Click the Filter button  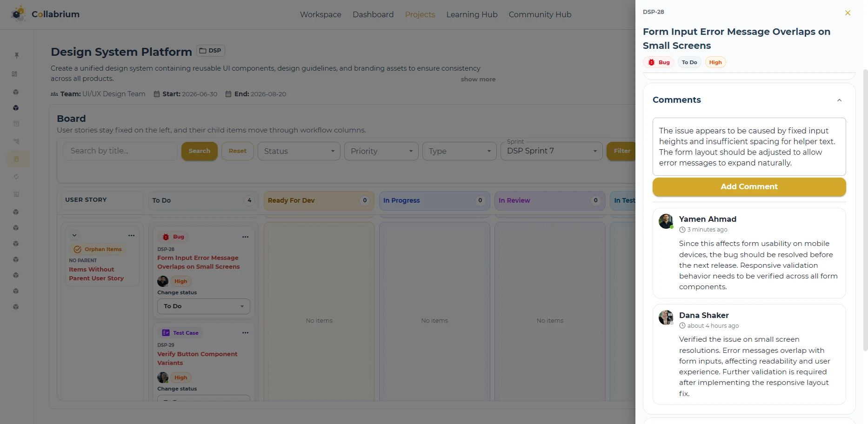(x=621, y=151)
